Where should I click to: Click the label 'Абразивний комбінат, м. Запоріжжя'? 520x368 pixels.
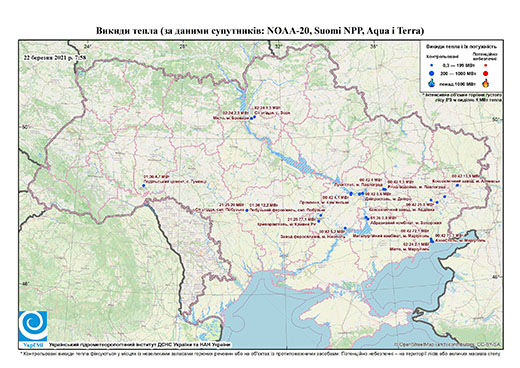[x=406, y=223]
